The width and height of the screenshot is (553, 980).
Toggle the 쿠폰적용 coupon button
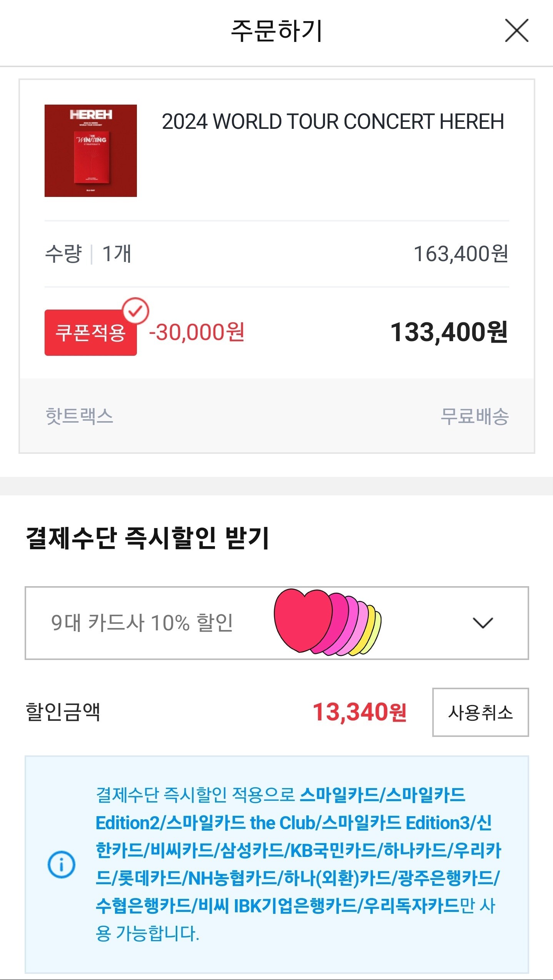[91, 333]
